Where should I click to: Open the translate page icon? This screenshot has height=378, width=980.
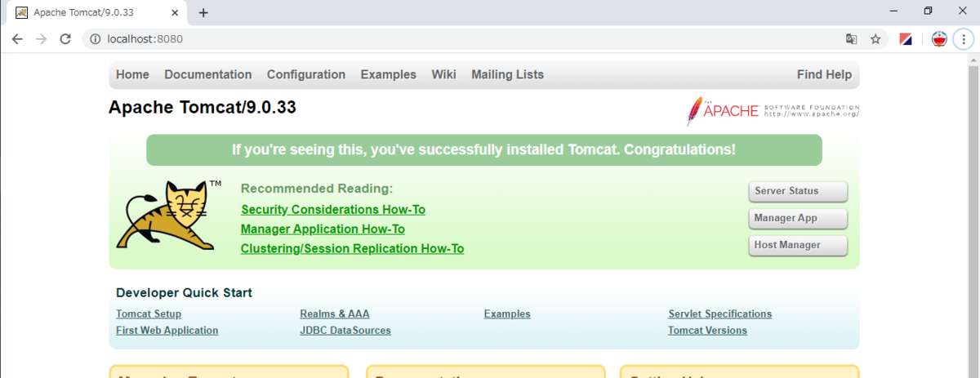852,39
